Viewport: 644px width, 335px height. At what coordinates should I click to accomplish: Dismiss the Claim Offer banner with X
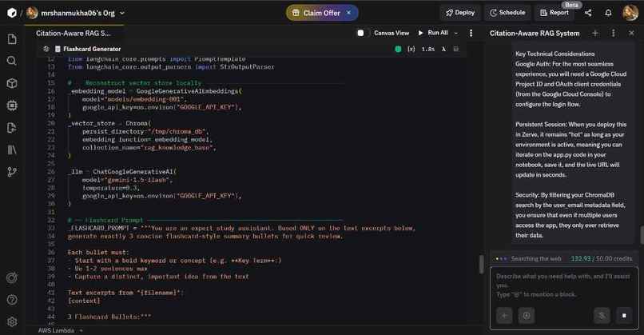point(348,13)
